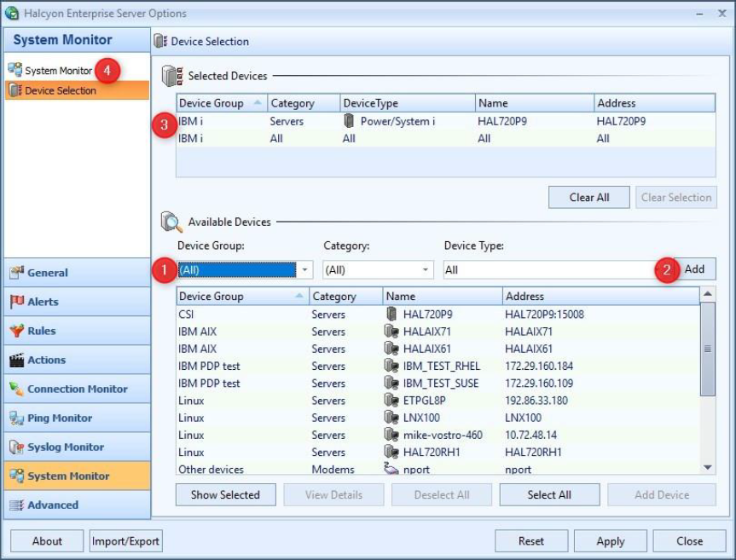Click the Ping Monitor icon
Viewport: 736px width, 560px height.
point(16,418)
